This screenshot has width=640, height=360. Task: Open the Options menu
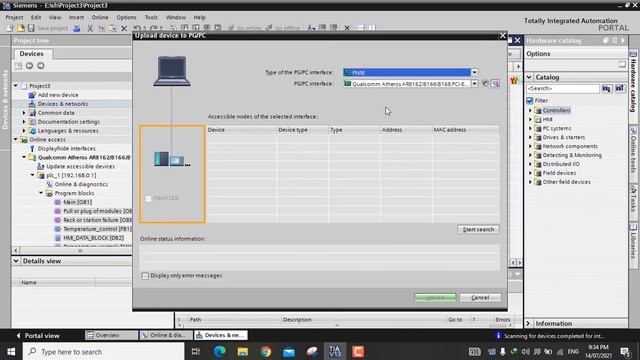point(127,18)
